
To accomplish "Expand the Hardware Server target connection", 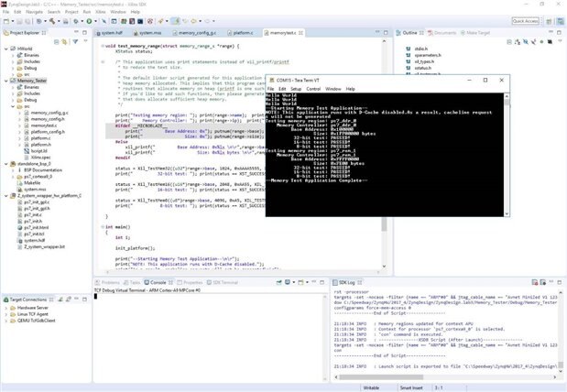I will pyautogui.click(x=5, y=308).
